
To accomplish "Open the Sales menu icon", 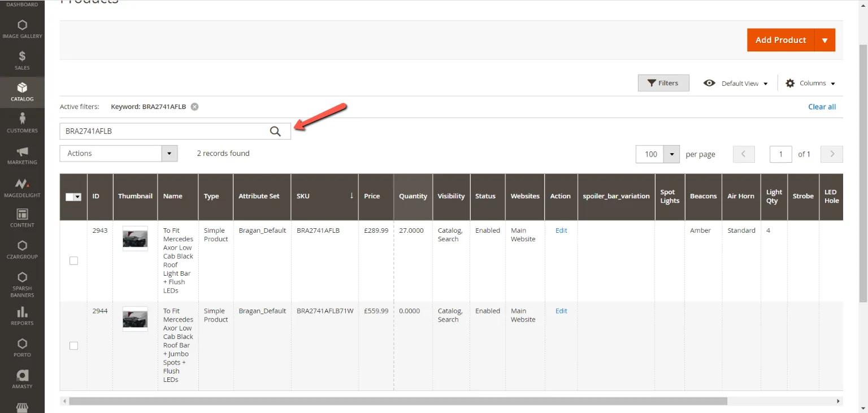I will 22,56.
